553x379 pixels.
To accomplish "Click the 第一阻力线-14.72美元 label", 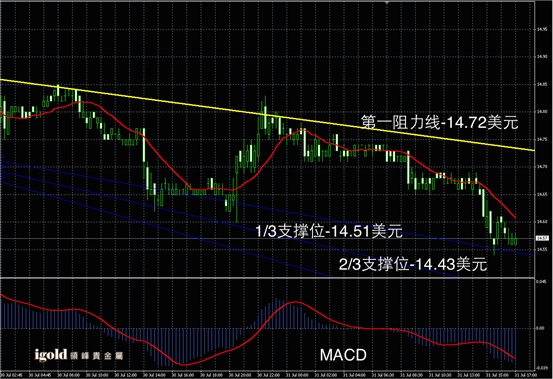I will (440, 123).
